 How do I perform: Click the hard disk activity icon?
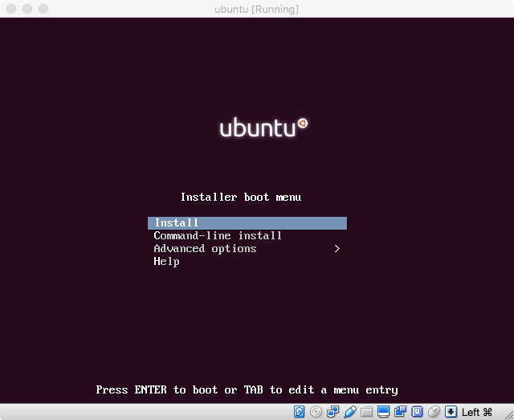click(x=299, y=411)
